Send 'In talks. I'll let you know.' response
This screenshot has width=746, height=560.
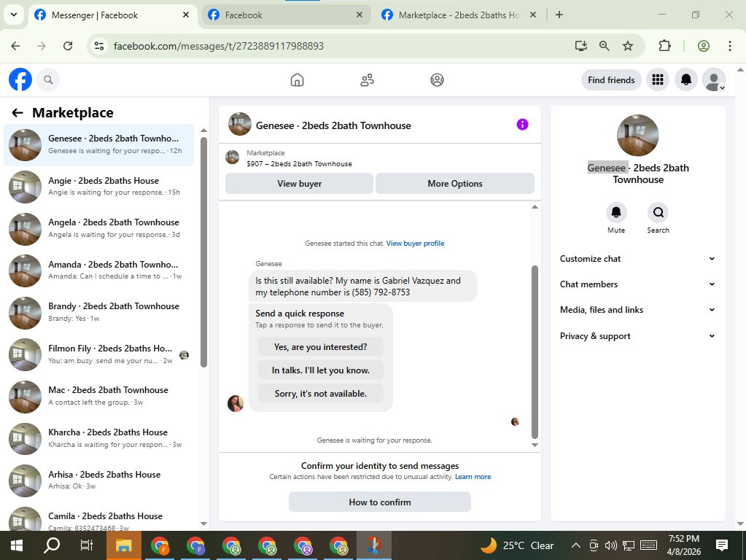click(x=321, y=370)
